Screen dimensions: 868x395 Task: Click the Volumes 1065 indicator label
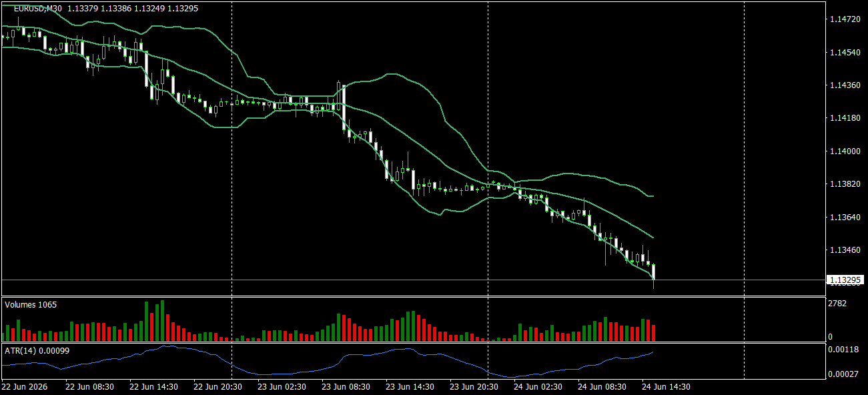click(31, 305)
